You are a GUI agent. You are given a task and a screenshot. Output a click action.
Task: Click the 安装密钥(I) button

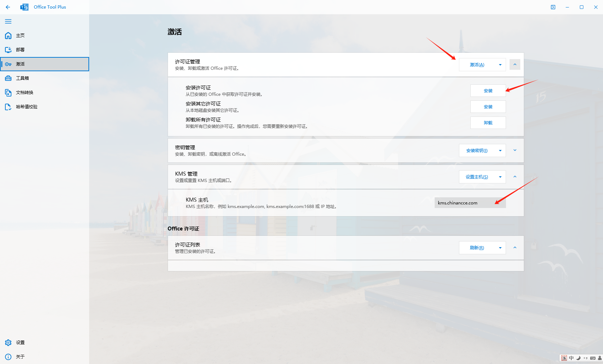click(x=477, y=151)
